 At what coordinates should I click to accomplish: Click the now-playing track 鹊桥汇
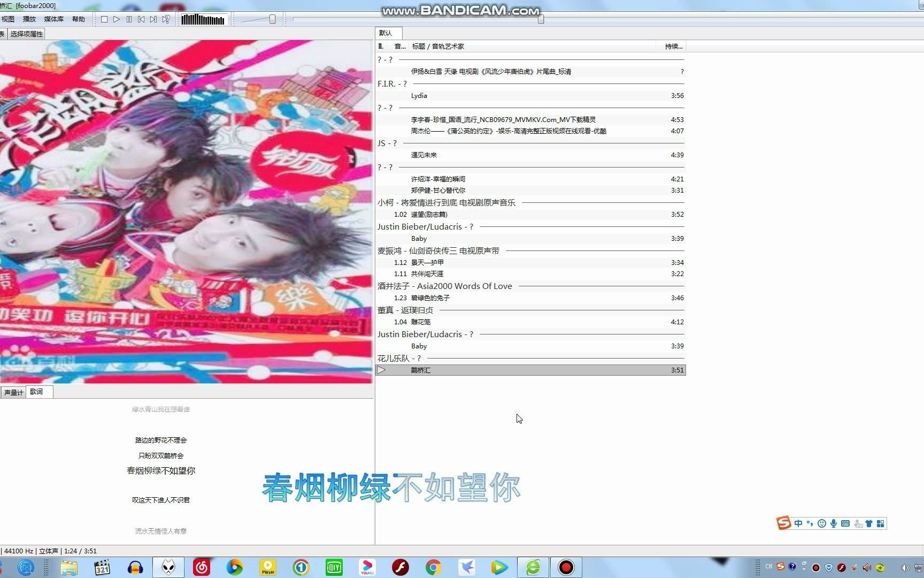coord(531,370)
